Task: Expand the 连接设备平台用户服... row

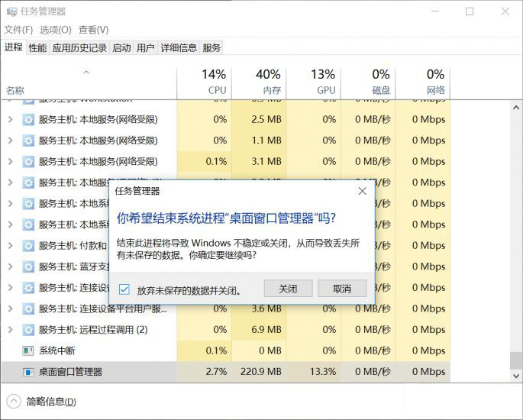Action: click(x=11, y=309)
